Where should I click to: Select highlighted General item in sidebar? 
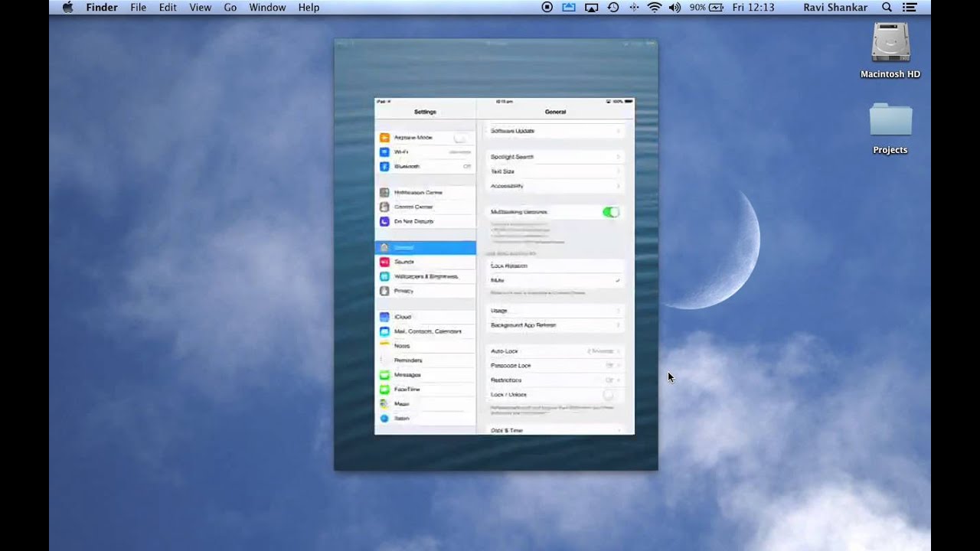point(425,248)
